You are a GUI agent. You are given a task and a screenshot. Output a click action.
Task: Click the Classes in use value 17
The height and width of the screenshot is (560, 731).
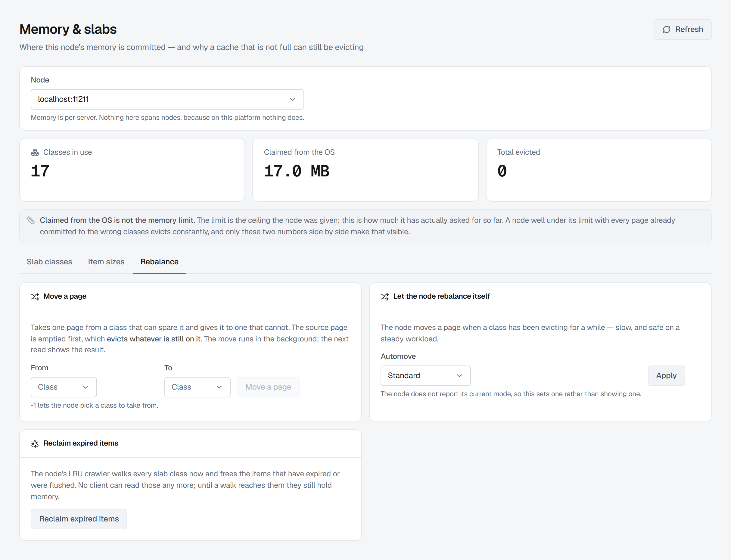click(40, 171)
